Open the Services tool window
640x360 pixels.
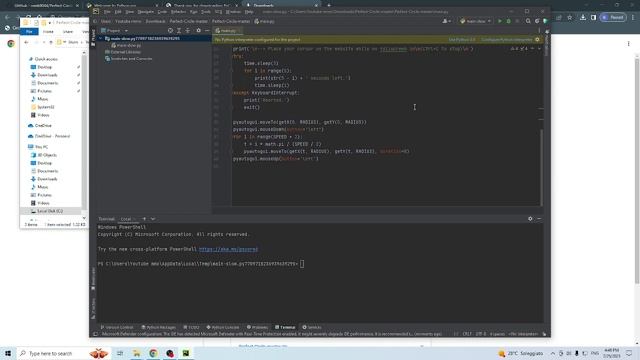click(312, 327)
